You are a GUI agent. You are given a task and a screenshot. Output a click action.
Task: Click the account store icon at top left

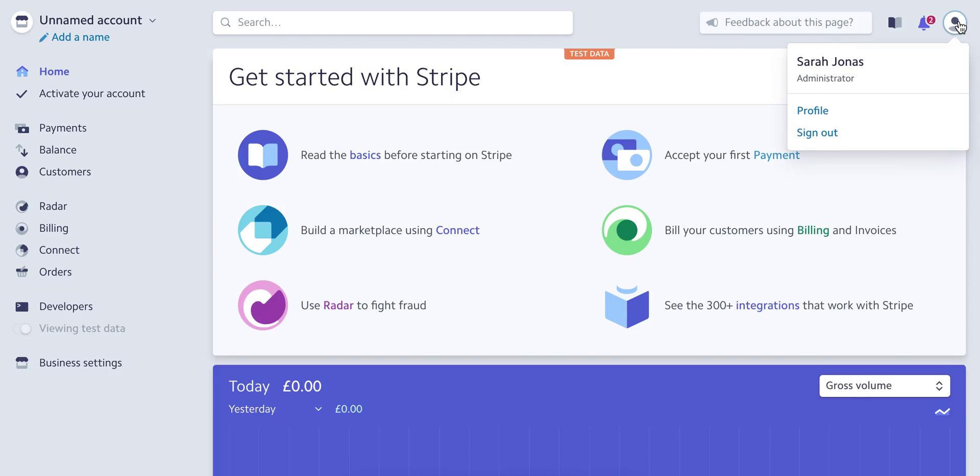click(22, 22)
